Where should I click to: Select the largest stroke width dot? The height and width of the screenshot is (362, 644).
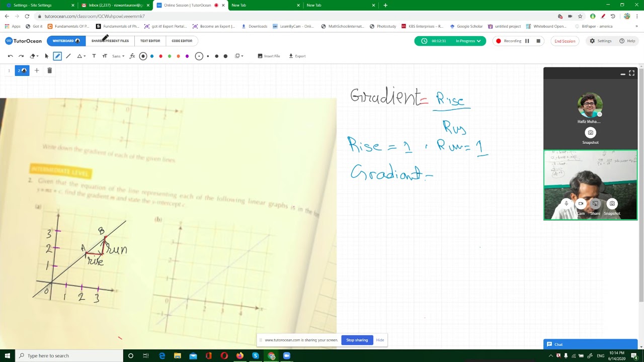[x=225, y=56]
